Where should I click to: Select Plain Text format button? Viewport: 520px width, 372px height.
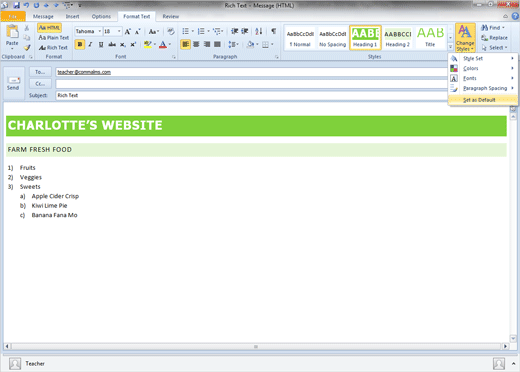click(54, 38)
